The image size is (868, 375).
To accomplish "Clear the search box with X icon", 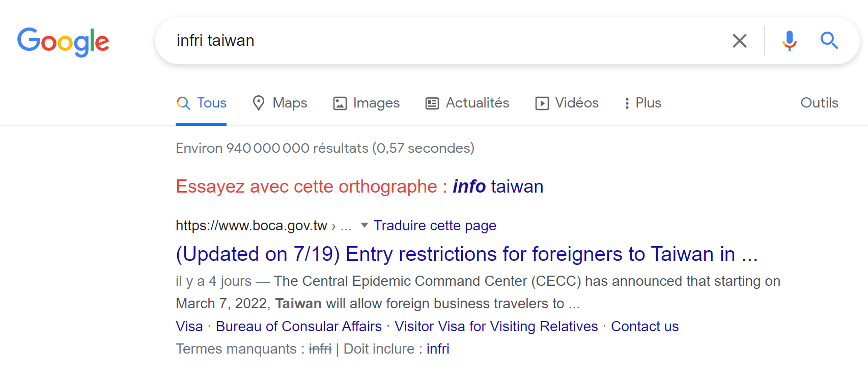I will coord(739,41).
